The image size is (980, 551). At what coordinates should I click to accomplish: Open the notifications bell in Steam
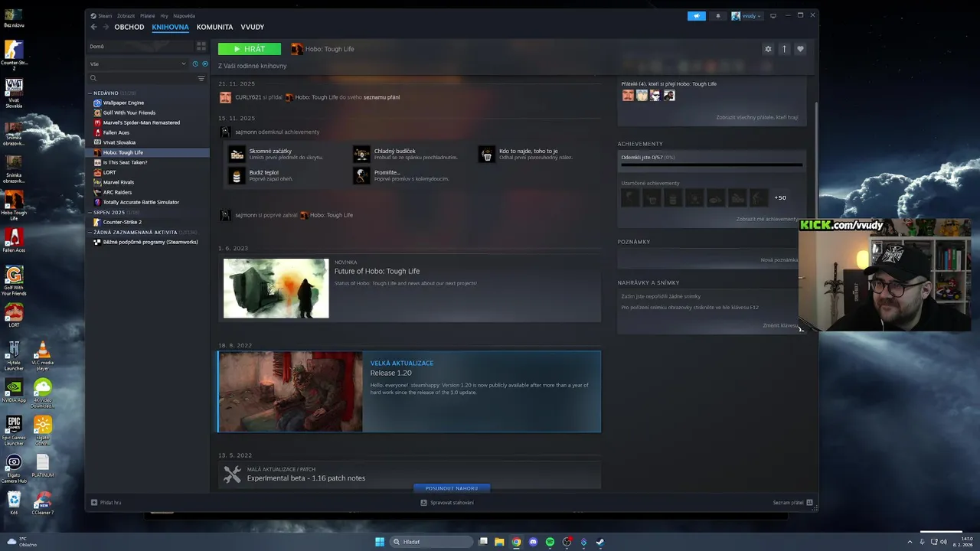tap(717, 15)
